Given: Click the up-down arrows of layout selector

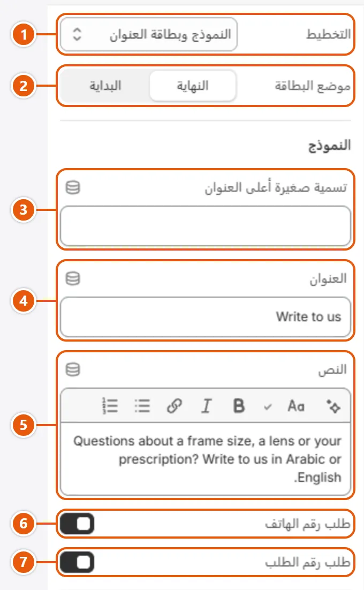Looking at the screenshot, I should pos(77,34).
